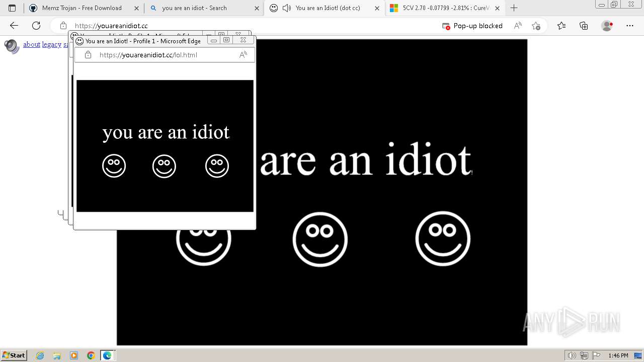Screen dimensions: 644x362
Task: Click popup URL youareanidiot.cc/lol.html
Action: tap(148, 55)
